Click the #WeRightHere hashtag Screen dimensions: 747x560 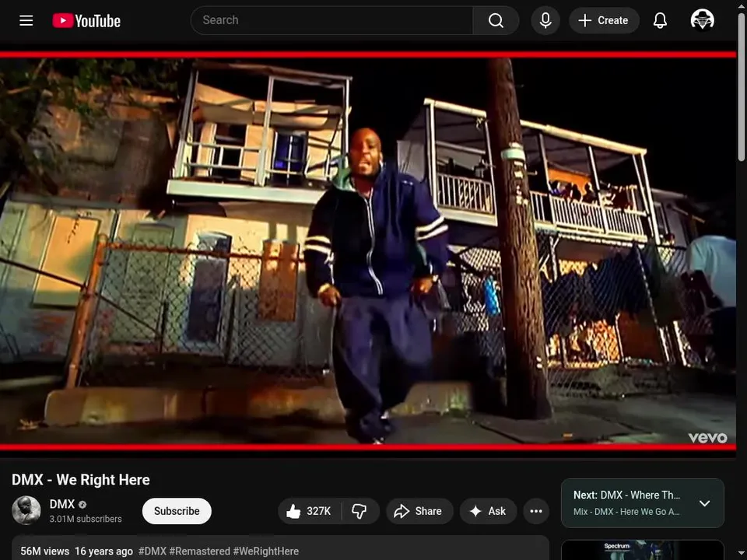(266, 551)
